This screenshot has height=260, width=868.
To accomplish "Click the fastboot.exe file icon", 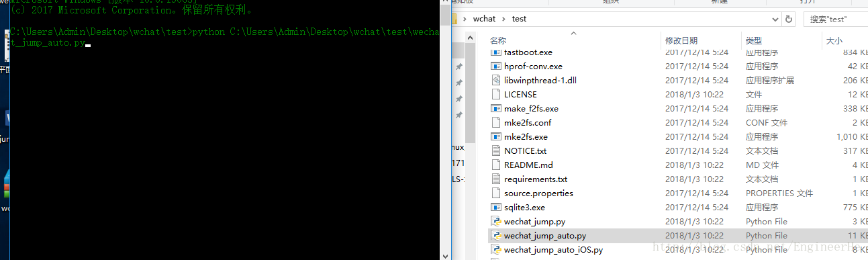I will click(496, 52).
